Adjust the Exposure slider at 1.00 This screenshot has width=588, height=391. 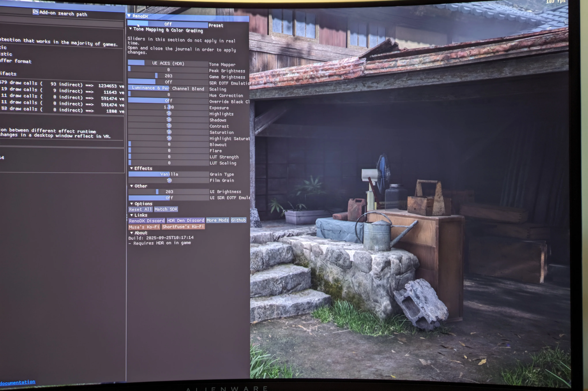(x=168, y=107)
